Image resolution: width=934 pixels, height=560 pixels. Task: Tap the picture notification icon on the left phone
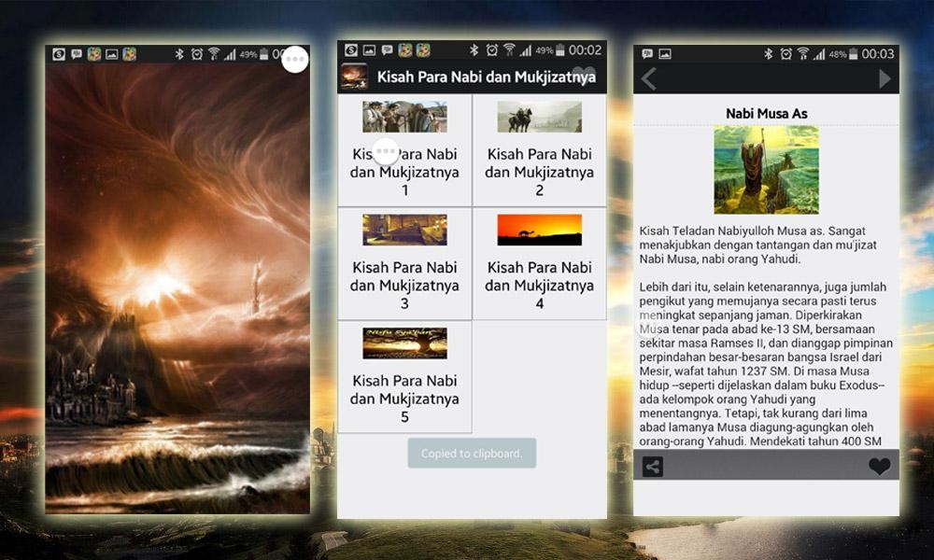pos(111,54)
